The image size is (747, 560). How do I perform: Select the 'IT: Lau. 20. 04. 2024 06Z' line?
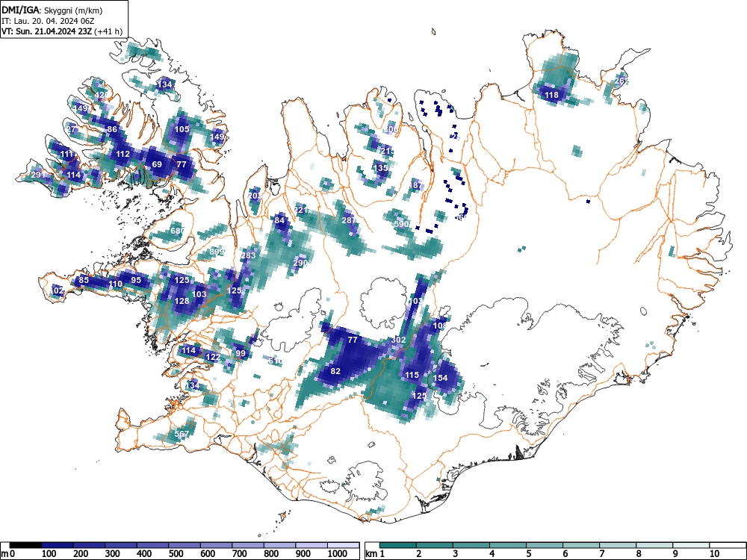[x=48, y=21]
